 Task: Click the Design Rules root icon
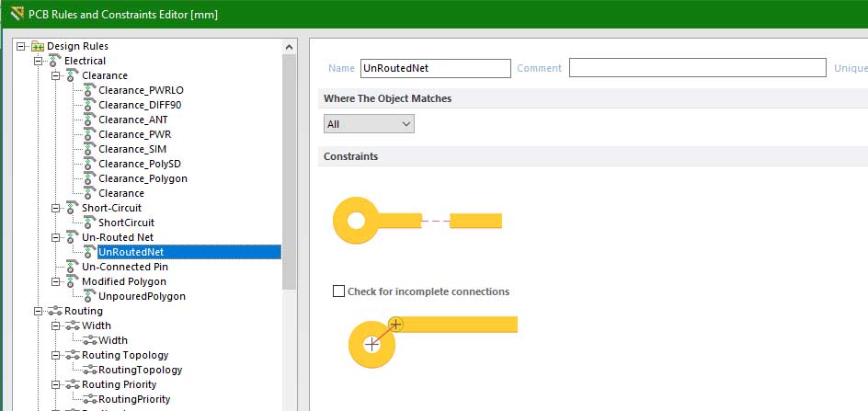pyautogui.click(x=38, y=46)
